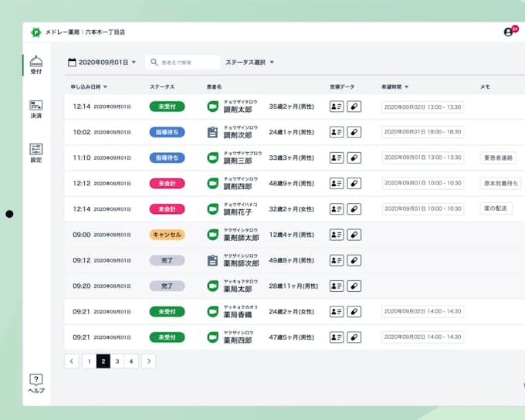Go to previous page with left arrow
Screen dimensions: 525x420
72,361
